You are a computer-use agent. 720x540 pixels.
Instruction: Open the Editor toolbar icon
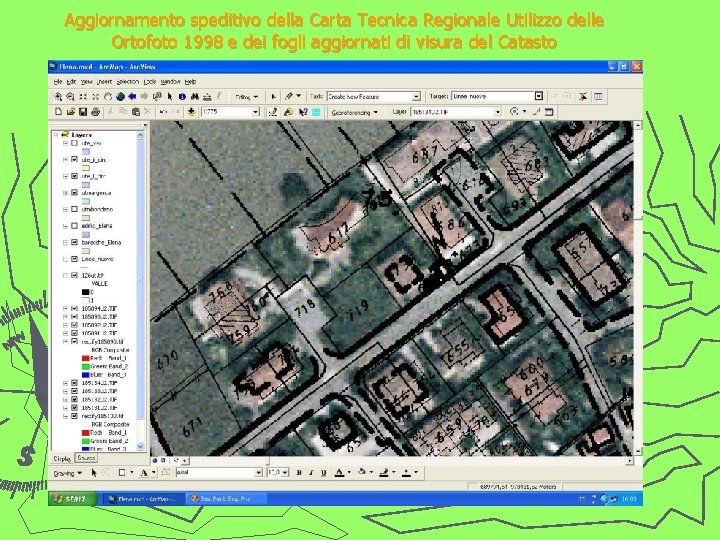pos(273,112)
